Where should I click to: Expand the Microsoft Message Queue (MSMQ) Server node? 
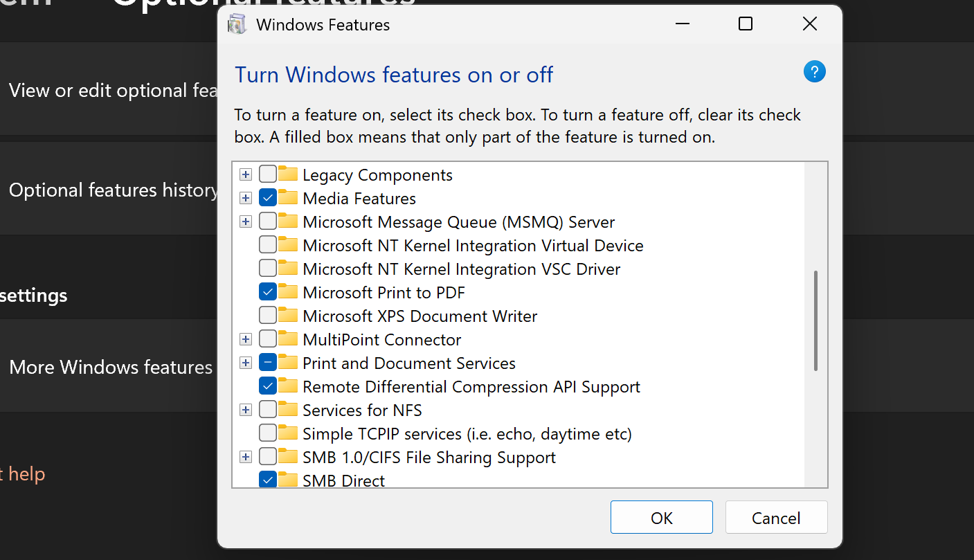pyautogui.click(x=245, y=222)
